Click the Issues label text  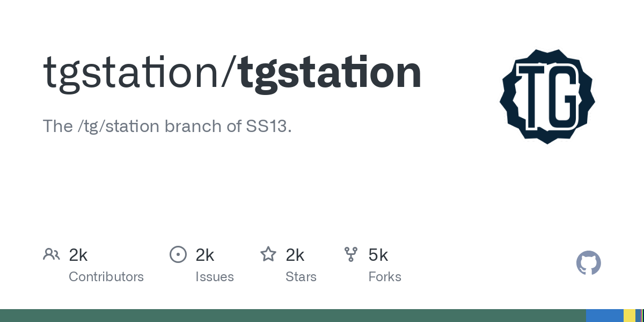point(215,277)
